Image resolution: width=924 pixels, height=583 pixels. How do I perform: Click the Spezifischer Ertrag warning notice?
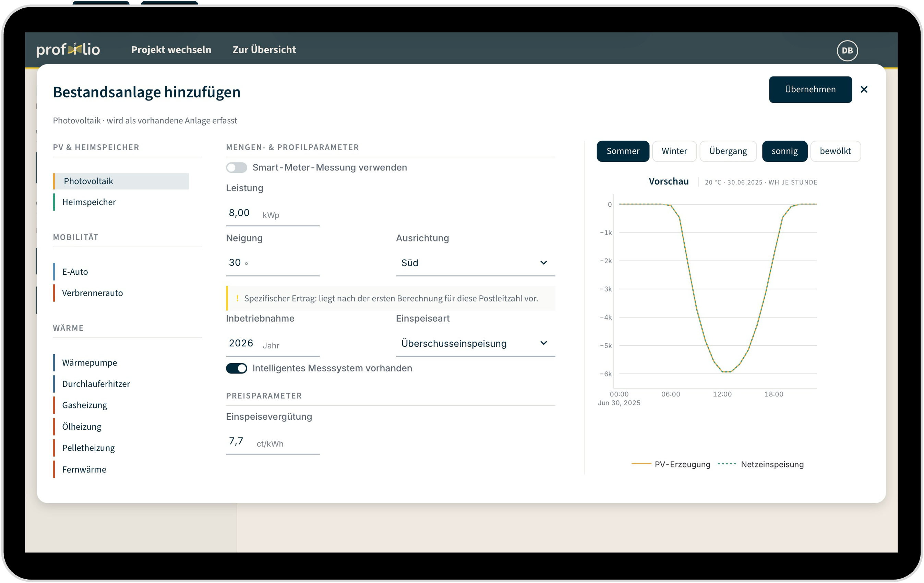coord(391,299)
